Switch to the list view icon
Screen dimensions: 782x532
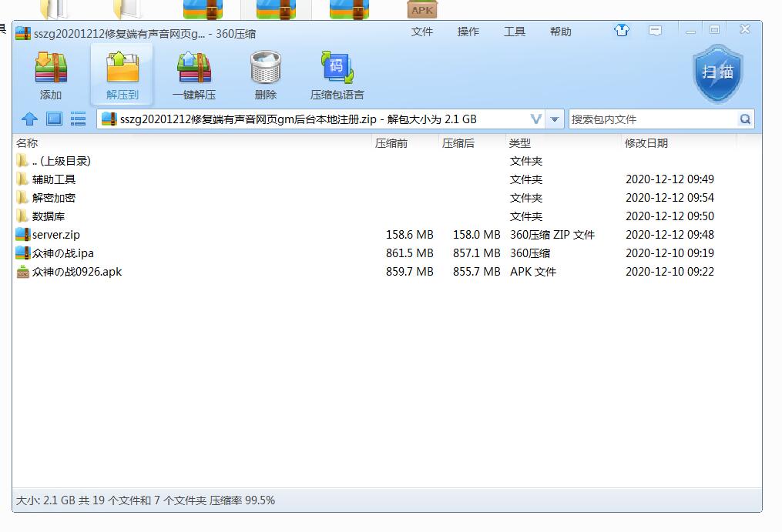(78, 119)
